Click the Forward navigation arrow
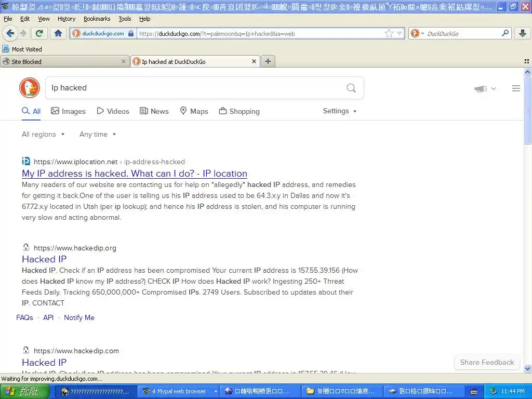 23,33
